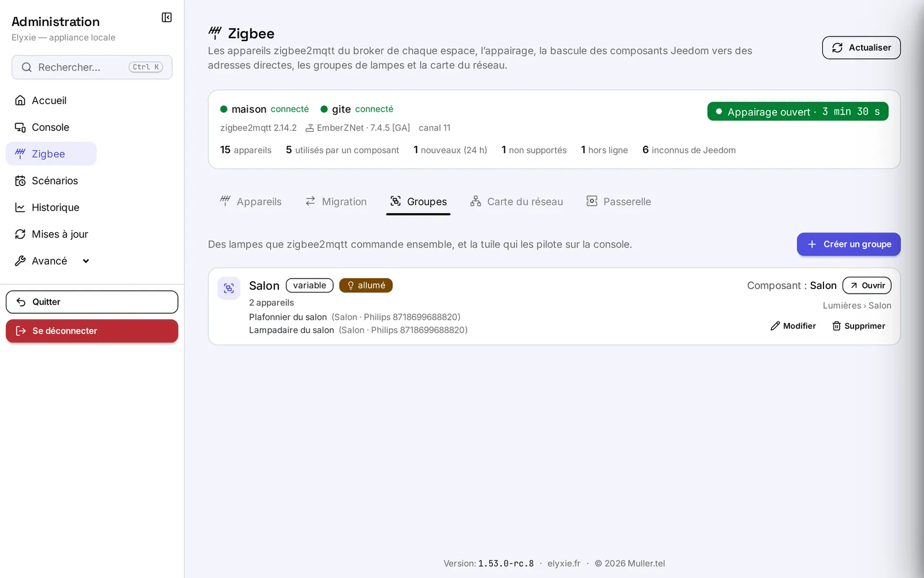
Task: Select Zigbee in the sidebar
Action: click(51, 154)
